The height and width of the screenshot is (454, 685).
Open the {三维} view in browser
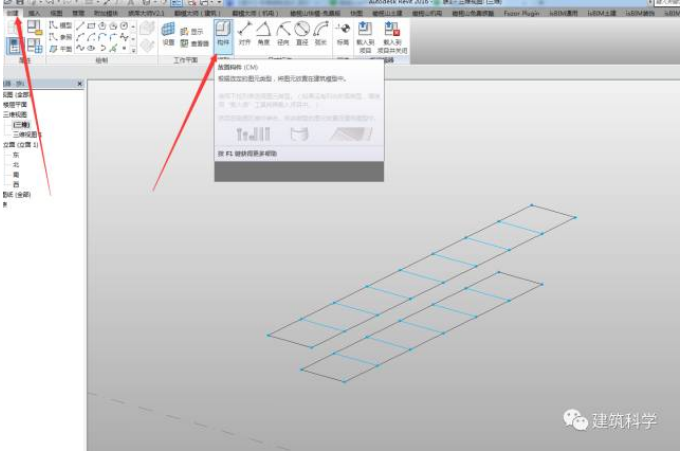tap(21, 125)
